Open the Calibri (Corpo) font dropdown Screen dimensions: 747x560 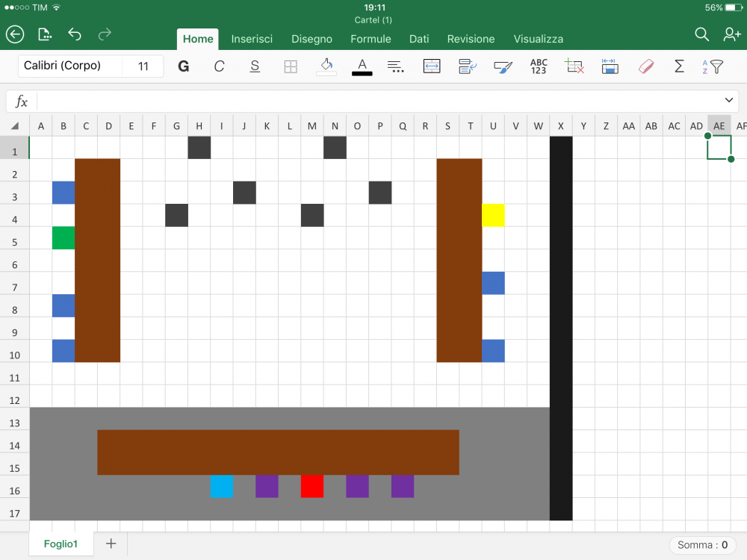point(69,66)
